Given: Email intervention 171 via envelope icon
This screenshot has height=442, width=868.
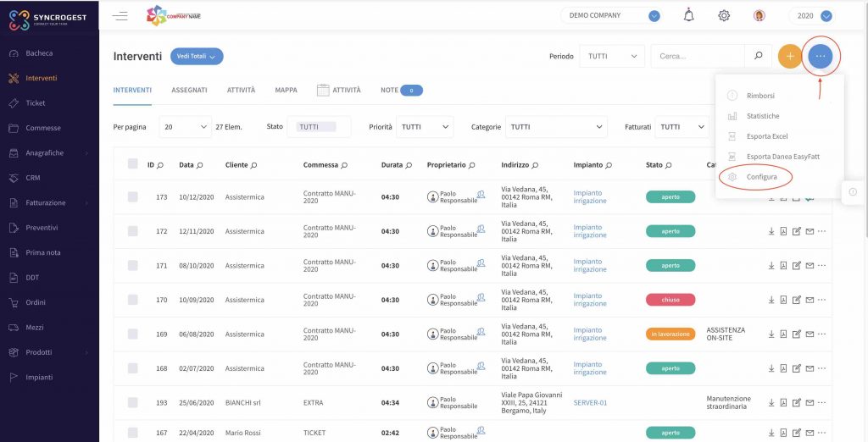Looking at the screenshot, I should [x=810, y=266].
